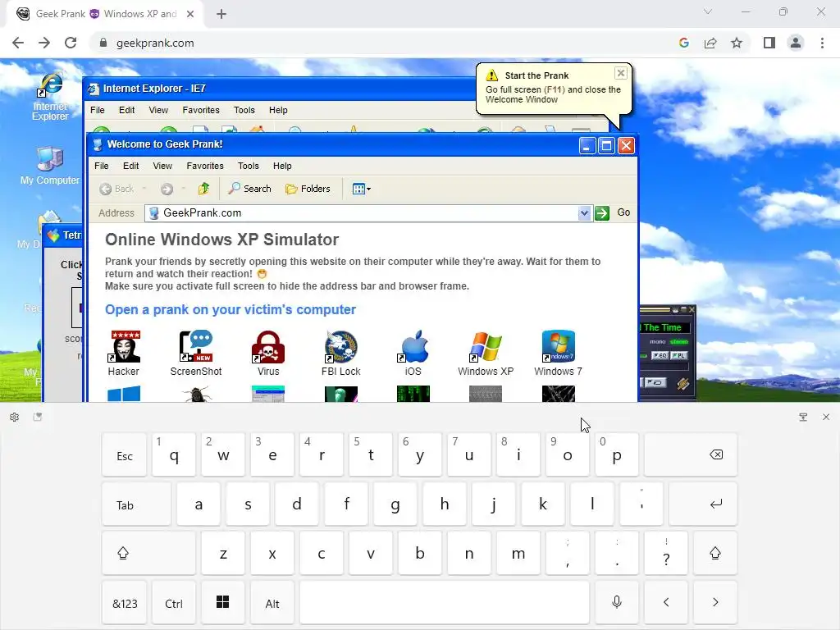Tap the Ctrl key on keyboard
Viewport: 840px width, 630px height.
[x=174, y=603]
